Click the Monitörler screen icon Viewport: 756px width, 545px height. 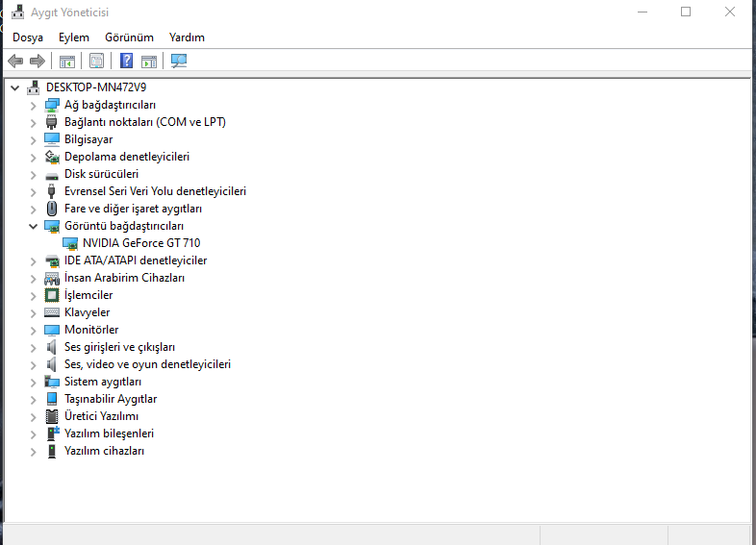[52, 330]
